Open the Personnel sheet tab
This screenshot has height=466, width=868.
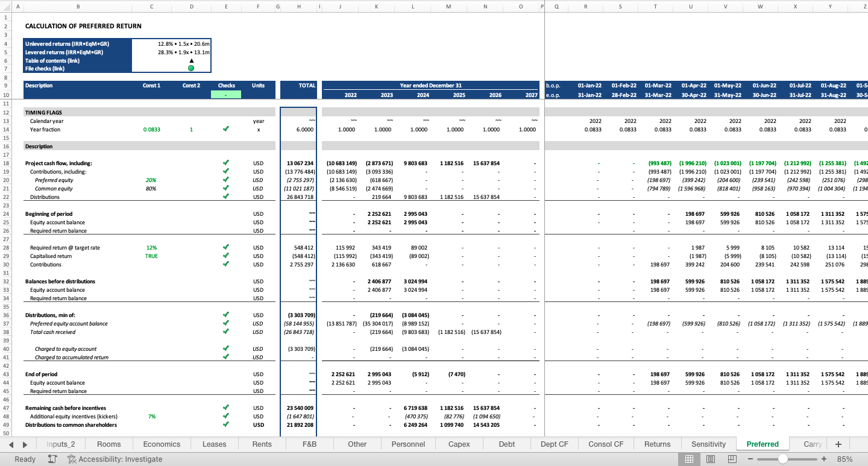(x=409, y=444)
